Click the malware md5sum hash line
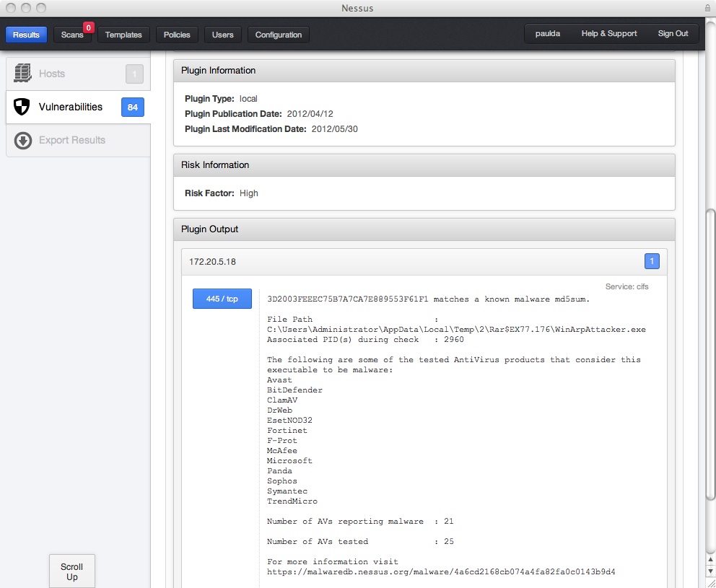 [x=428, y=299]
